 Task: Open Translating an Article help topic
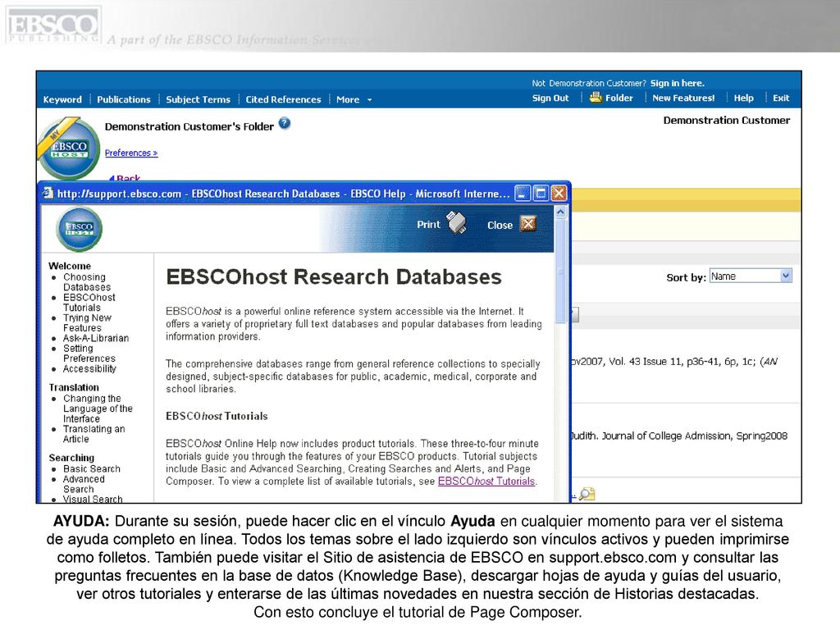coord(94,434)
